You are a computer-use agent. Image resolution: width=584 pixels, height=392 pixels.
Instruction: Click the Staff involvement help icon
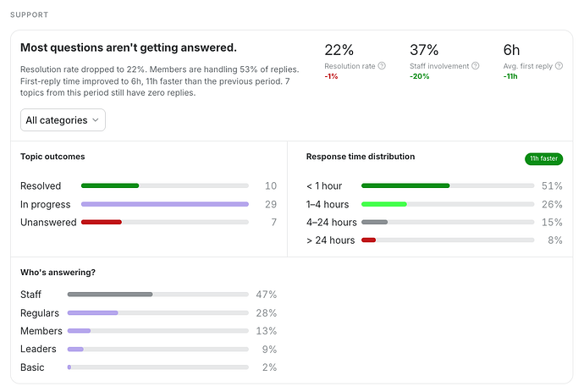point(476,66)
